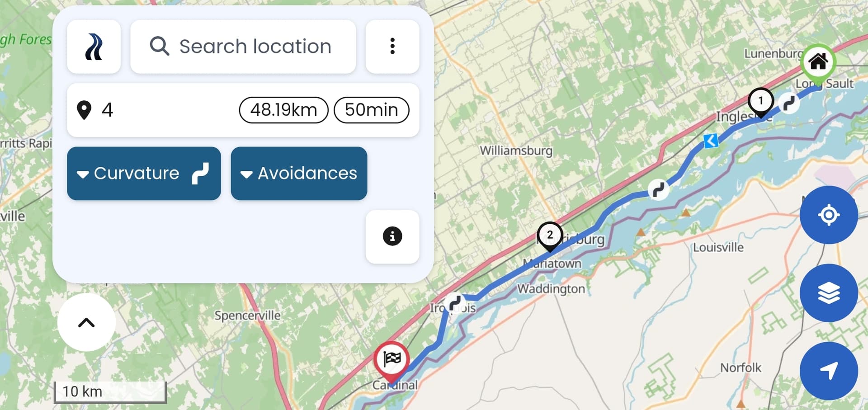Start navigation with the arrow button

(x=829, y=371)
